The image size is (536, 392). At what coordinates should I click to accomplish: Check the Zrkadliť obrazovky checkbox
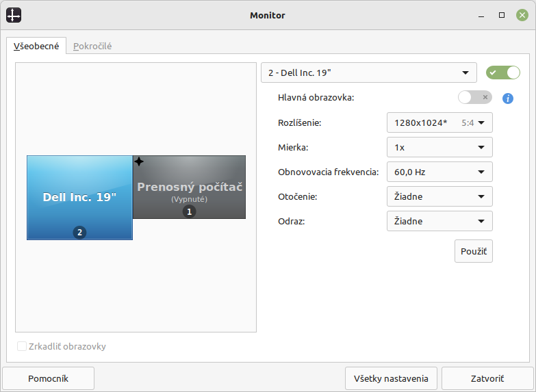[x=23, y=346]
